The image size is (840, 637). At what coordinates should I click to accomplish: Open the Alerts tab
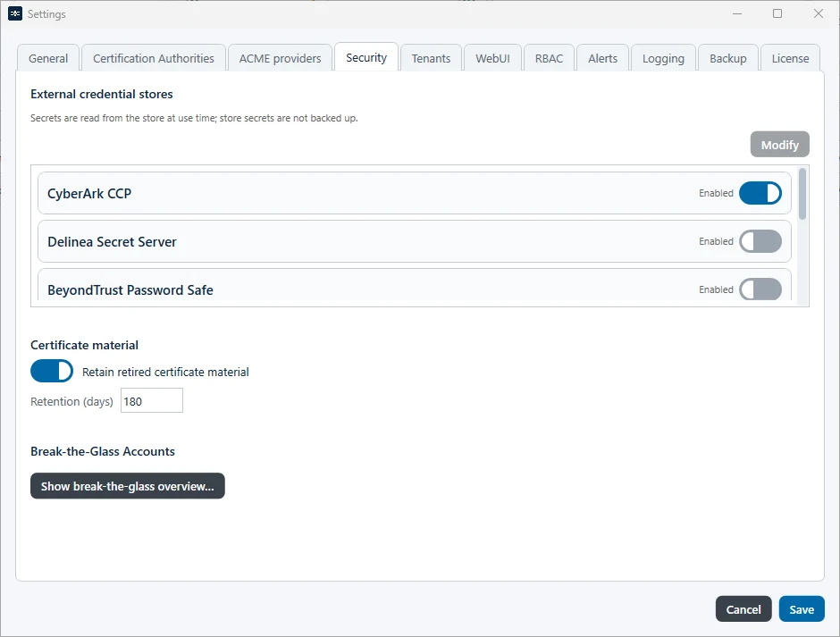click(602, 58)
